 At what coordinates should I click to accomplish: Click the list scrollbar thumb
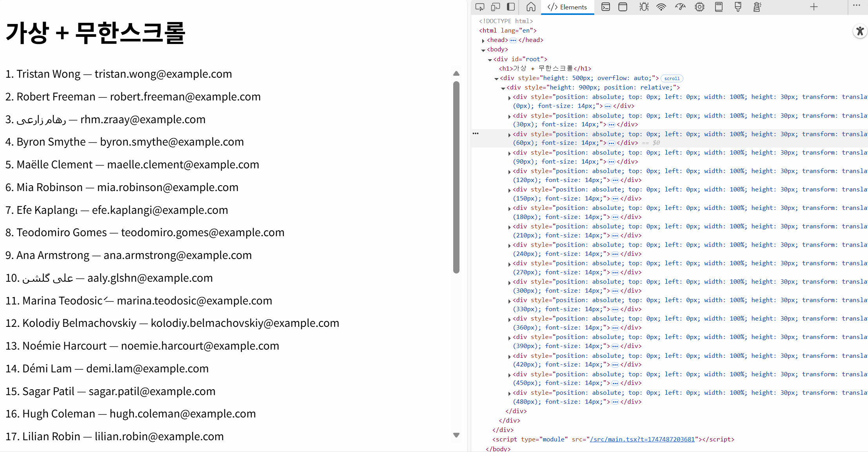point(456,177)
